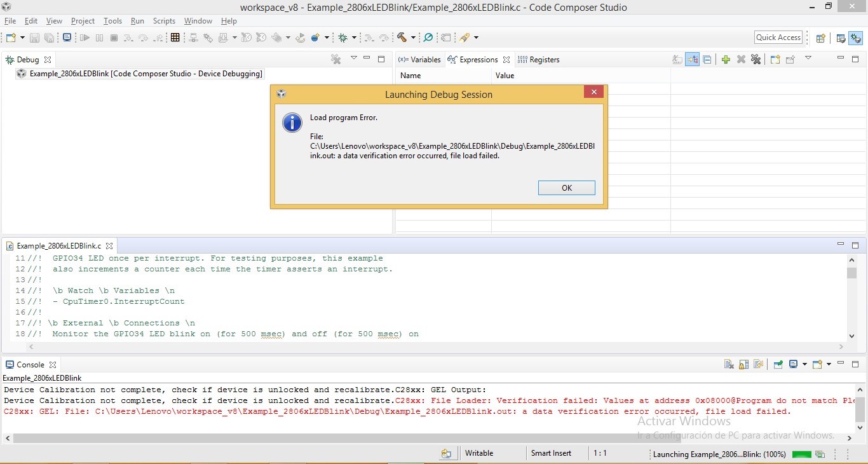The height and width of the screenshot is (464, 868).
Task: Add a new expression with green plus icon
Action: pos(726,59)
